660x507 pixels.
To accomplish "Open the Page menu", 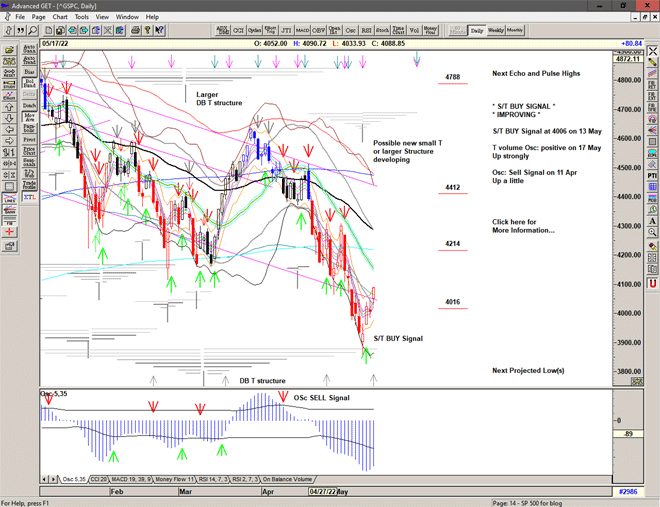I will (38, 17).
